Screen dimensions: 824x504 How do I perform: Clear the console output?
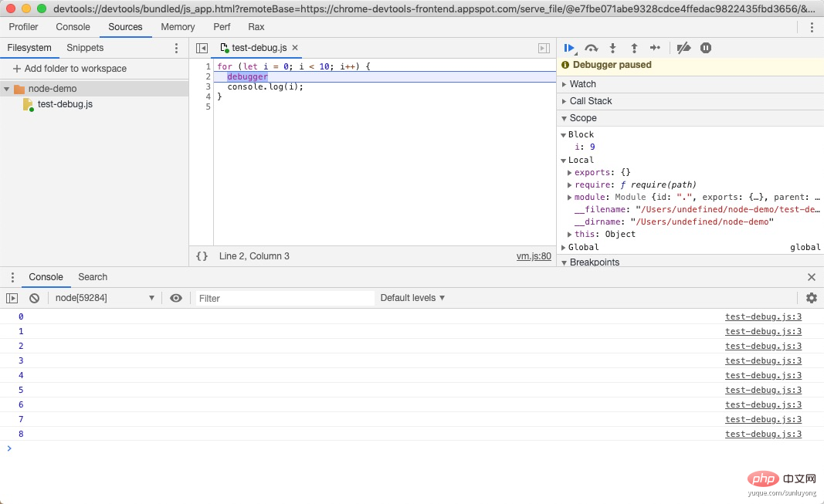click(x=34, y=298)
